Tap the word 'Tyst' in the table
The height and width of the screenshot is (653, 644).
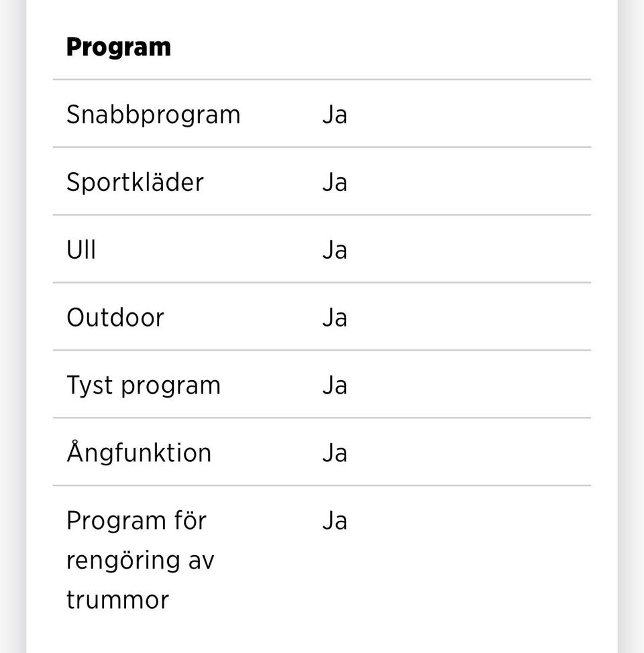89,385
